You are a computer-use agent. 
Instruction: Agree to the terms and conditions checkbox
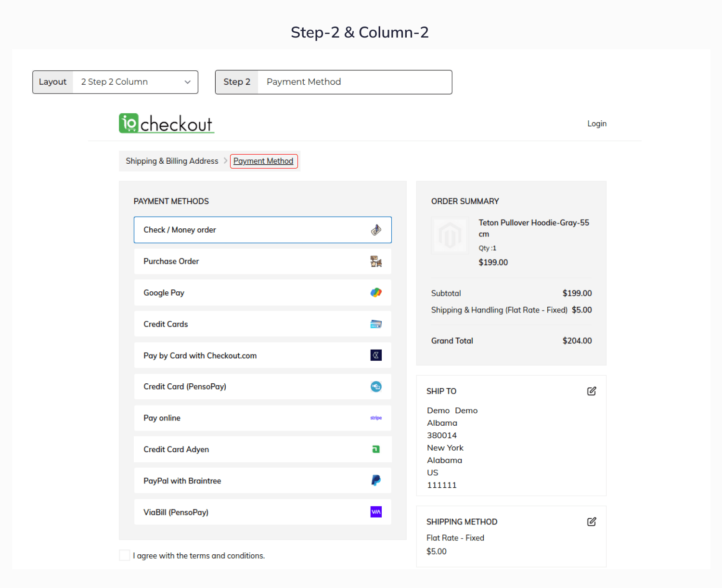pyautogui.click(x=125, y=555)
